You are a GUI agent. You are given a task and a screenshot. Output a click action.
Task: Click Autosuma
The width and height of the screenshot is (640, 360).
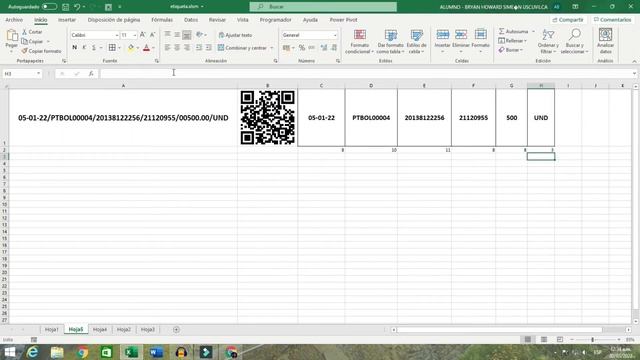(513, 31)
